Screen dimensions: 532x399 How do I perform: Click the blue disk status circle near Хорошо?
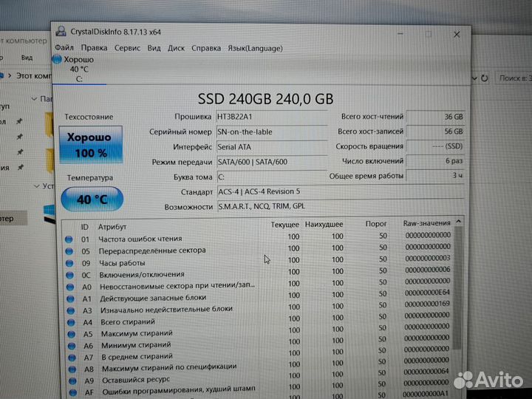coord(57,59)
